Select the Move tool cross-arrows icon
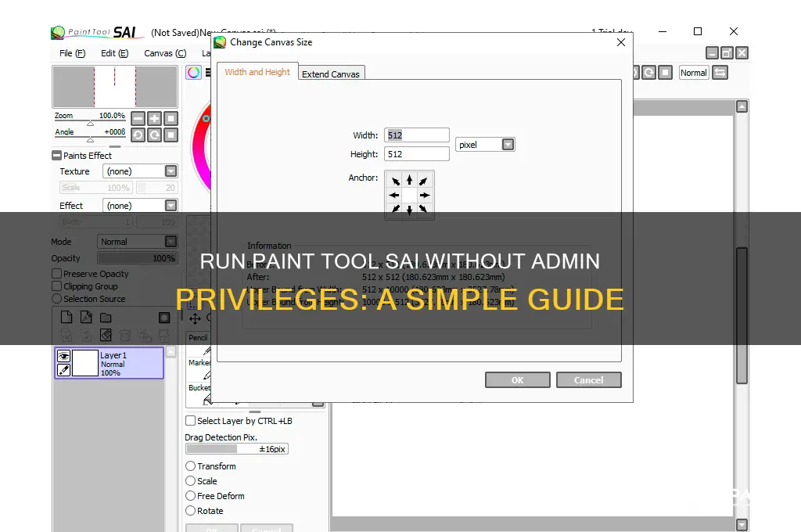The image size is (801, 532). (x=195, y=319)
